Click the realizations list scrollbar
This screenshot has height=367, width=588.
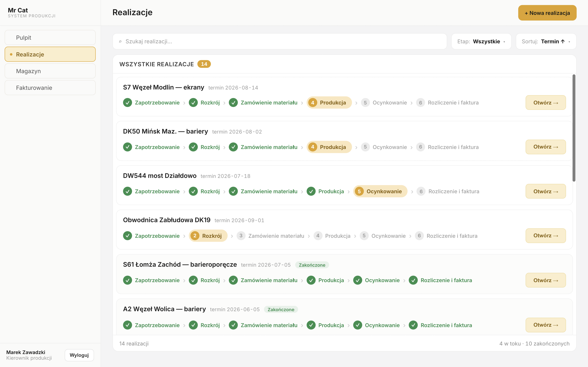[x=574, y=128]
